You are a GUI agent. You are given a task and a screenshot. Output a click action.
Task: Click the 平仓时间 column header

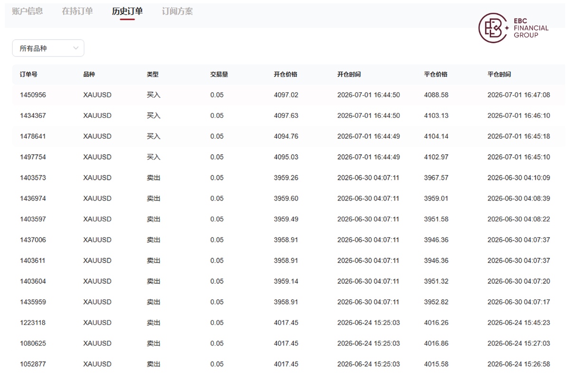click(x=499, y=75)
